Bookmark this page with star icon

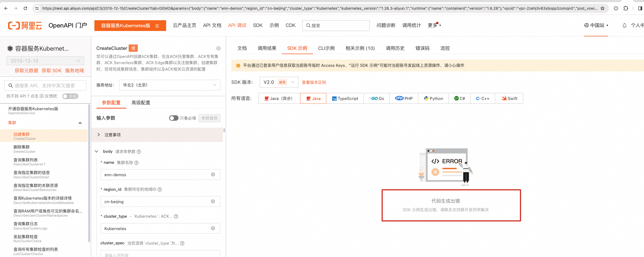(x=602, y=8)
